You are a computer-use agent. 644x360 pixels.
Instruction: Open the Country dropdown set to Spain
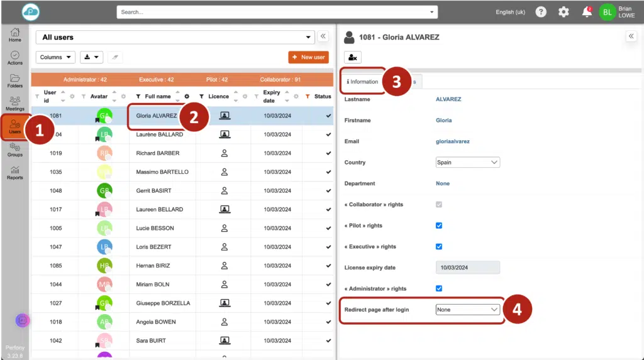point(467,162)
